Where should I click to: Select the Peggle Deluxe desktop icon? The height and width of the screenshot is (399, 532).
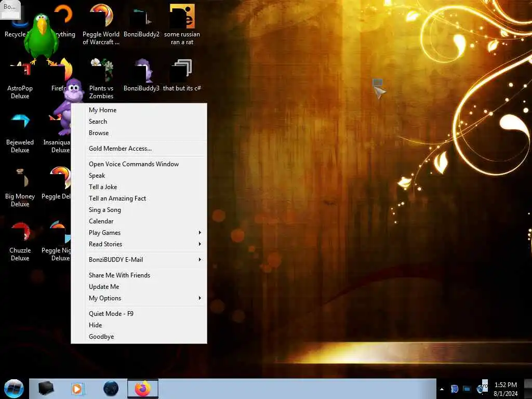click(x=56, y=183)
